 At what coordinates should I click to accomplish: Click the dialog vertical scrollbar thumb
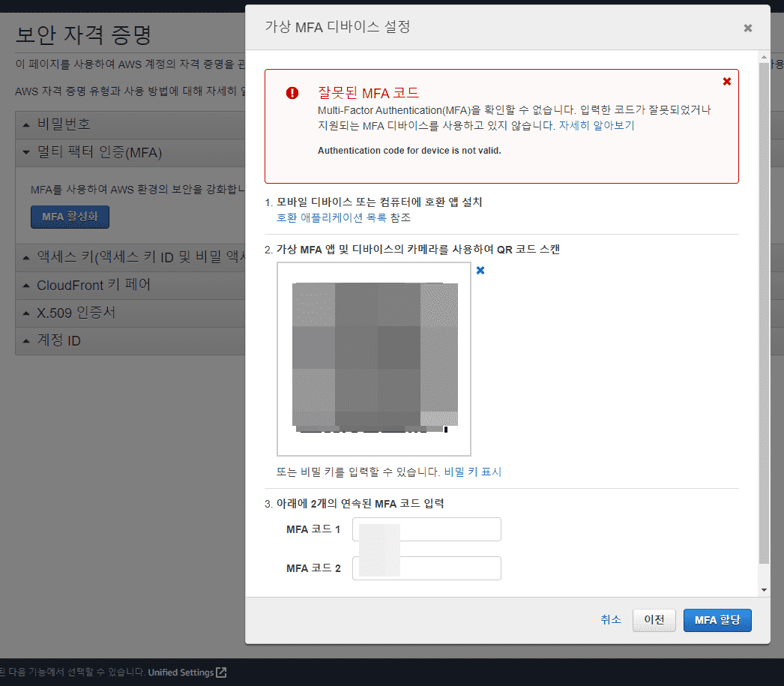pos(764,313)
